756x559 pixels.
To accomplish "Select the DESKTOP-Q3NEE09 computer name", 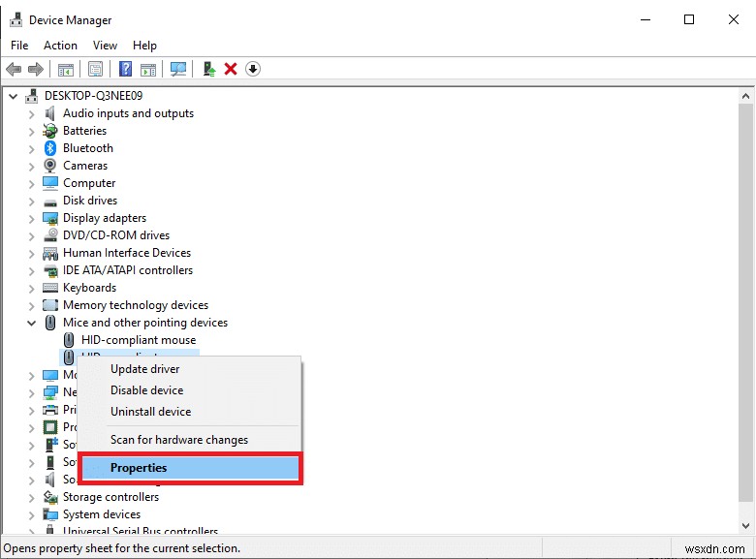I will point(94,96).
